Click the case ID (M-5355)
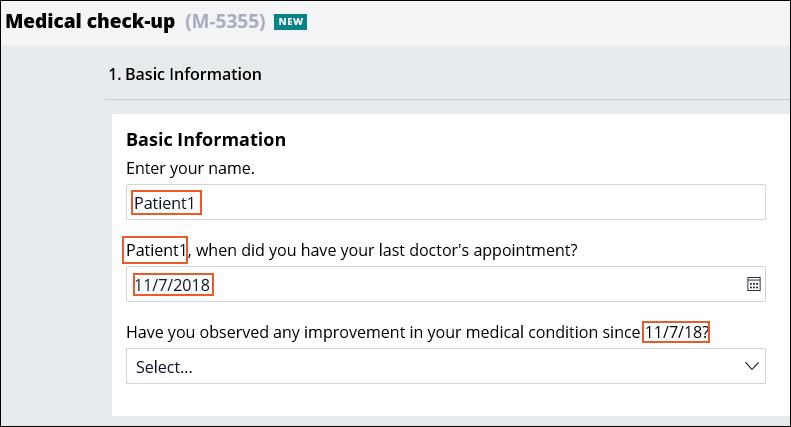Viewport: 791px width, 427px height. pos(226,21)
